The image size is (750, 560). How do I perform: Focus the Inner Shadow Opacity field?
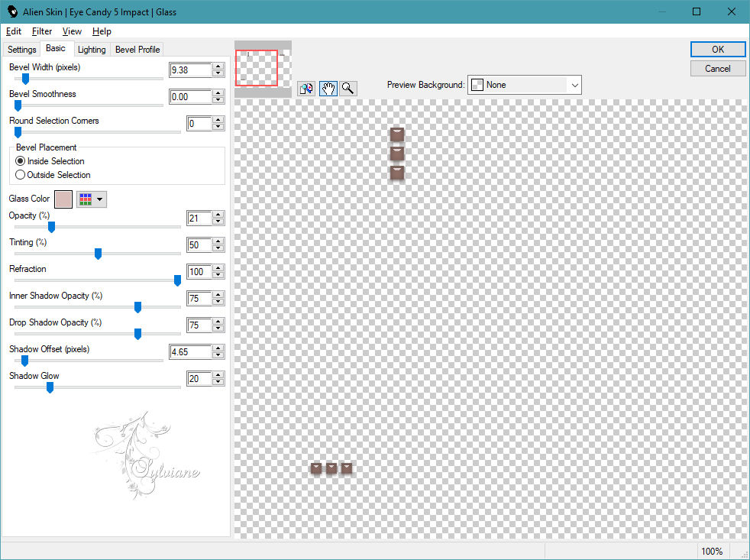pos(199,299)
